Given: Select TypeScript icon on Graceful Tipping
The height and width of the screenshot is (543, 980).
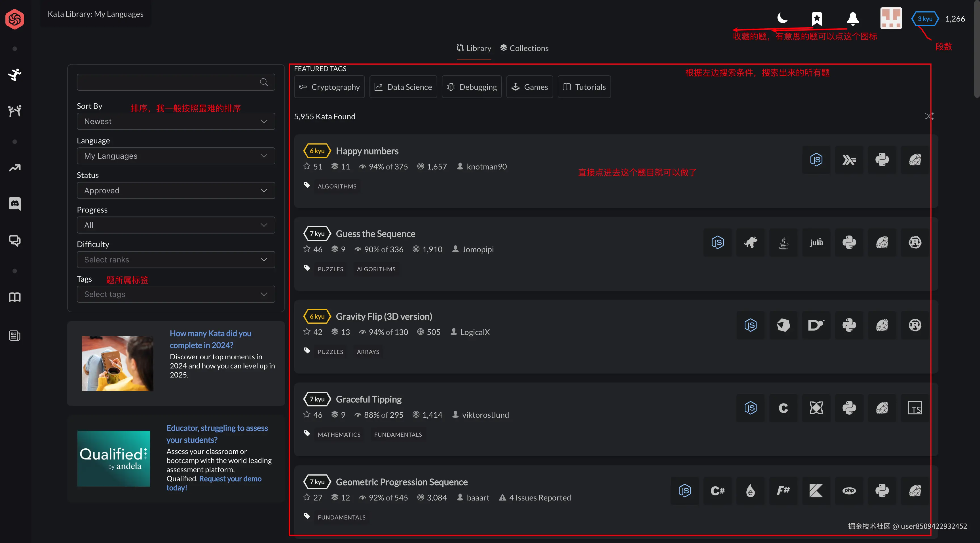Looking at the screenshot, I should pyautogui.click(x=914, y=408).
